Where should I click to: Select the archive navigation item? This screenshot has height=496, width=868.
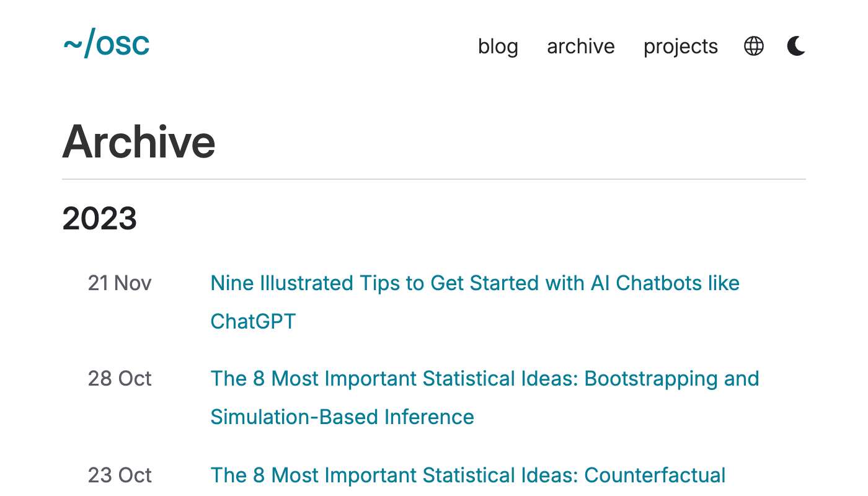click(x=581, y=46)
